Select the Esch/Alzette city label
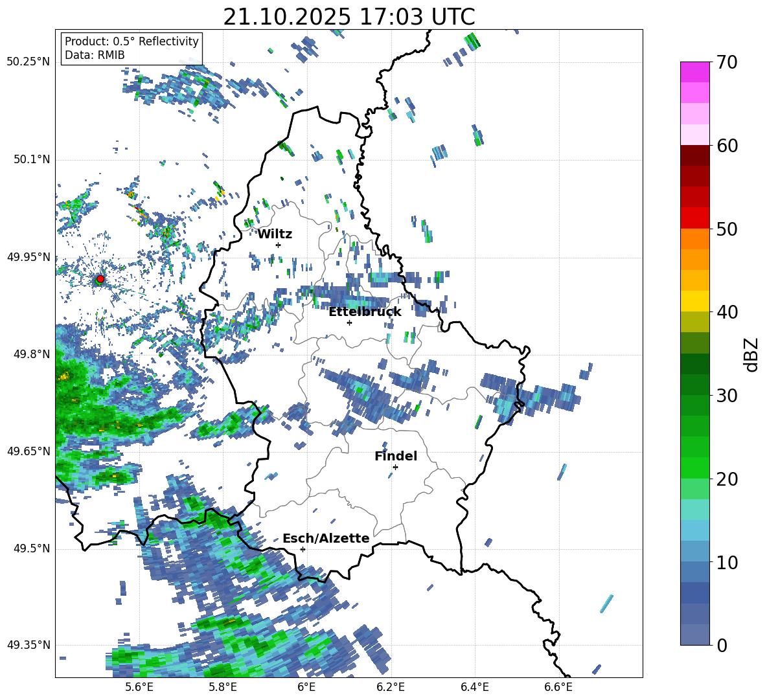 click(326, 538)
